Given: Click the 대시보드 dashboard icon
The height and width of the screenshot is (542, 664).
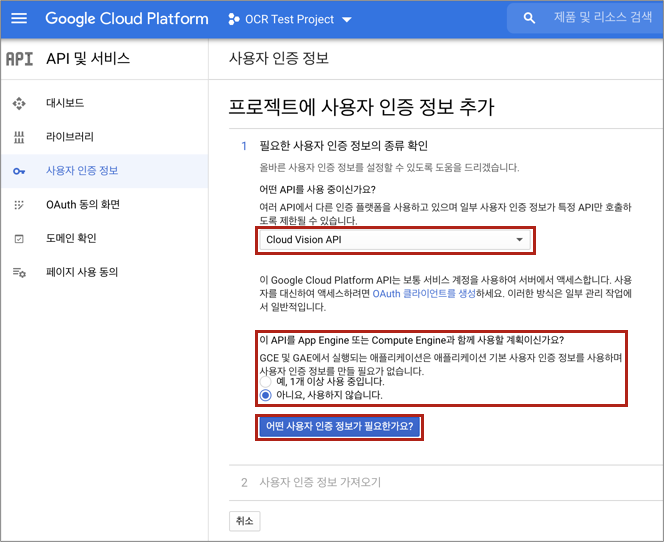Looking at the screenshot, I should [19, 103].
